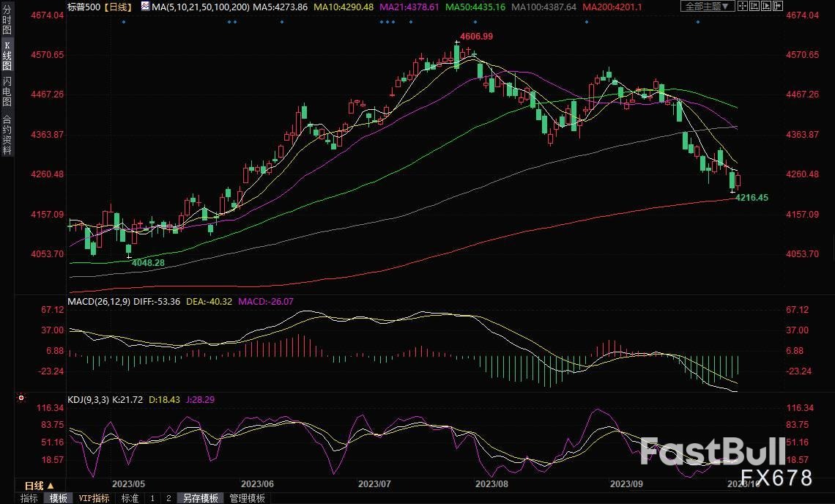The height and width of the screenshot is (504, 835).
Task: Open 全部主题 theme dropdown
Action: click(707, 6)
